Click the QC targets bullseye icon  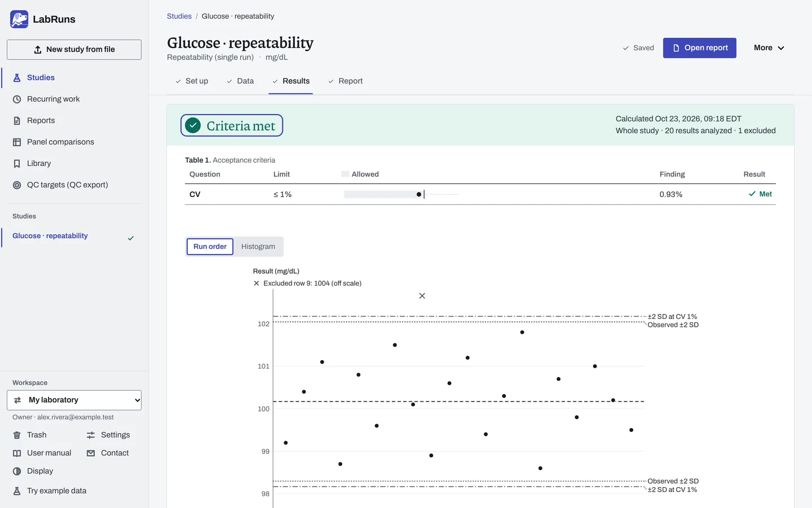[x=17, y=185]
